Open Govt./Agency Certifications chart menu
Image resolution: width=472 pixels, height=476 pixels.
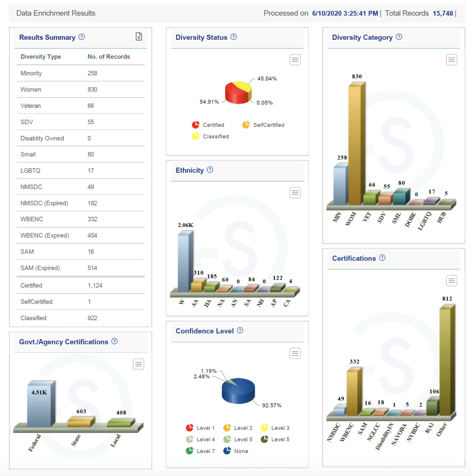(138, 364)
